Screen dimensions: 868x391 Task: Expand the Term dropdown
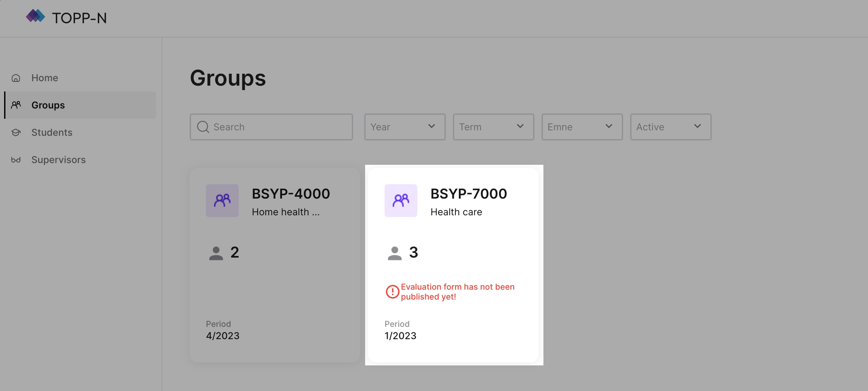(x=493, y=127)
